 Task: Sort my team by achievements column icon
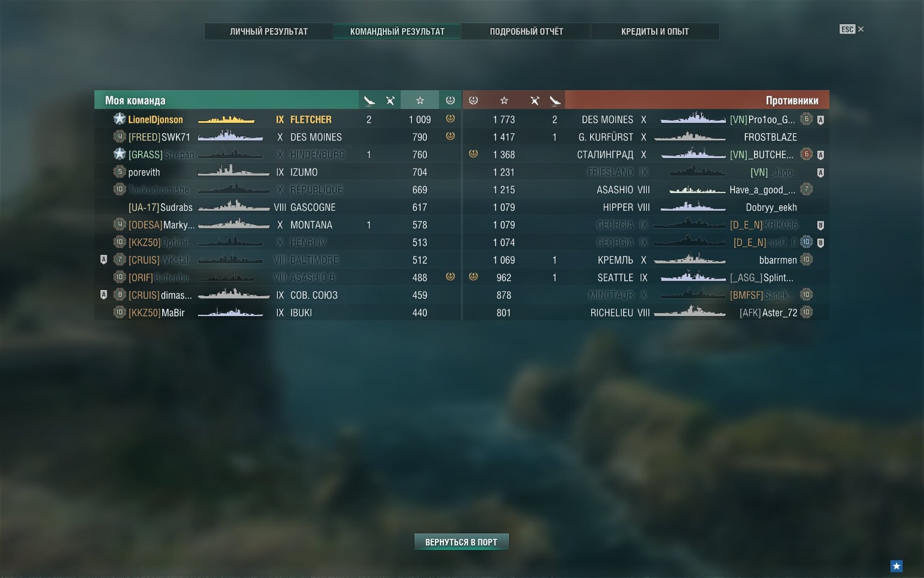[450, 100]
